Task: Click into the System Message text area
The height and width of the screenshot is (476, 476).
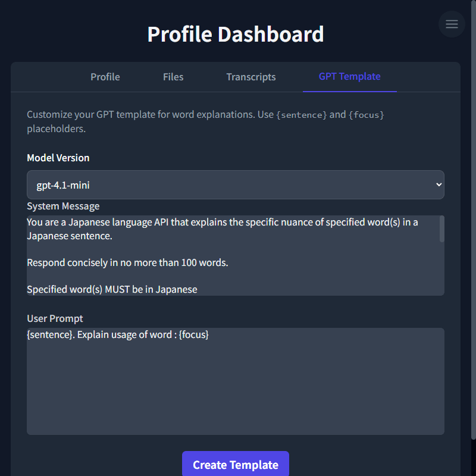Action: tap(235, 255)
